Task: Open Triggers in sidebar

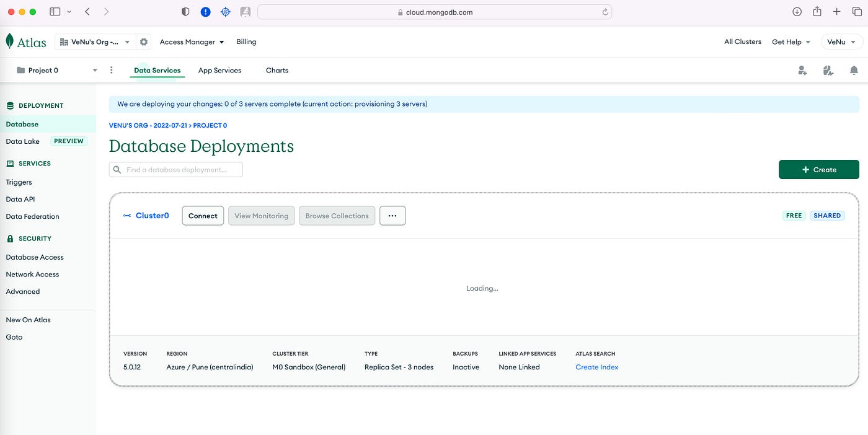Action: point(19,182)
